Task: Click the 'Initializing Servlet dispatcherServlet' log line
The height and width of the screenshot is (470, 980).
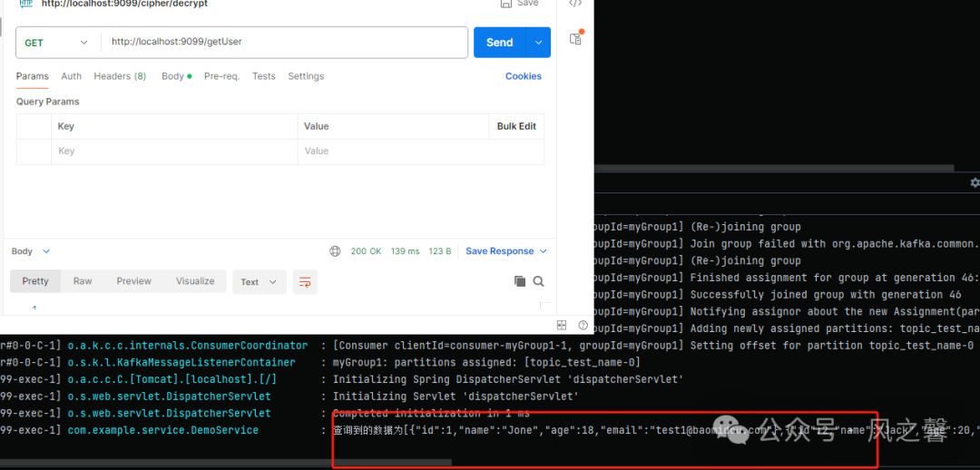Action: (456, 397)
